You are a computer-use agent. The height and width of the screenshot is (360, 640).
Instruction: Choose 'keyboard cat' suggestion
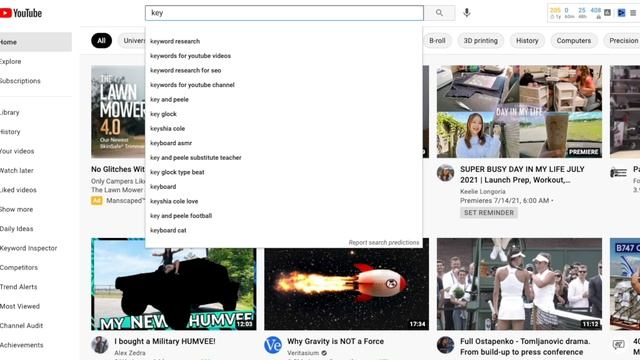point(284,230)
